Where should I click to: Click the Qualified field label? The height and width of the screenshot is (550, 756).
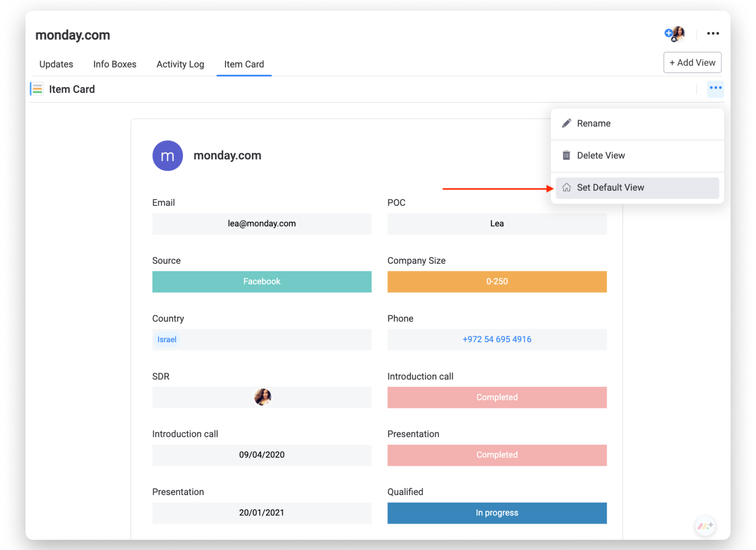(x=405, y=492)
